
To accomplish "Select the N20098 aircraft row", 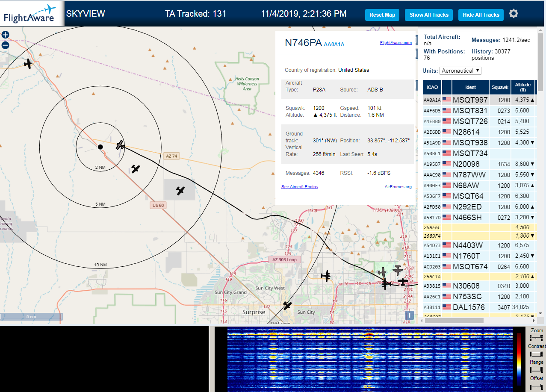I will tap(479, 164).
